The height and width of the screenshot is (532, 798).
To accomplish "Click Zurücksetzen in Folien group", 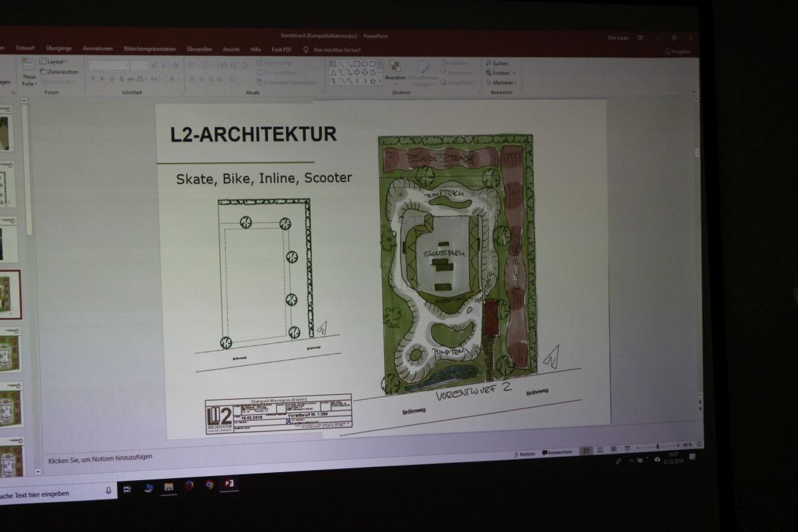I will tap(59, 71).
